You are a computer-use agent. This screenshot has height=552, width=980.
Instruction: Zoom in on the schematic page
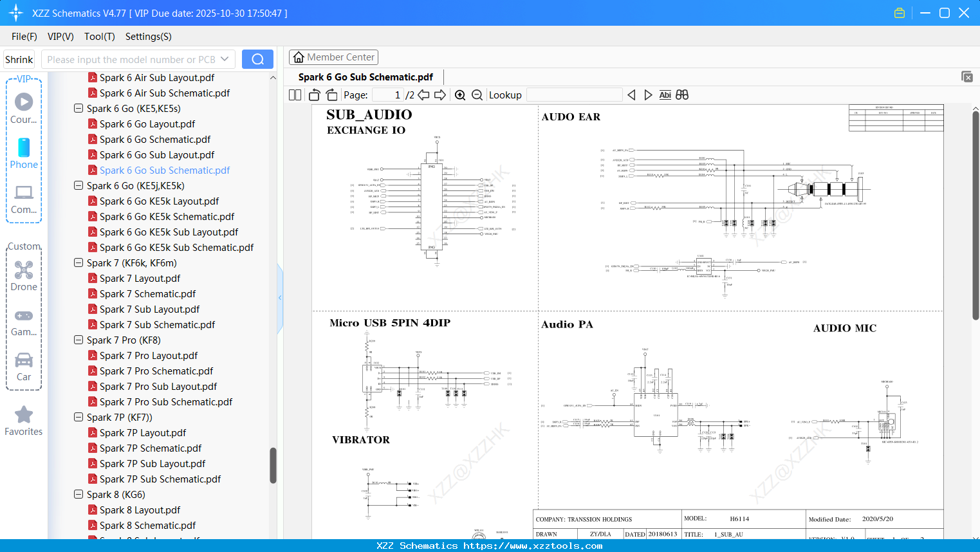(x=460, y=95)
